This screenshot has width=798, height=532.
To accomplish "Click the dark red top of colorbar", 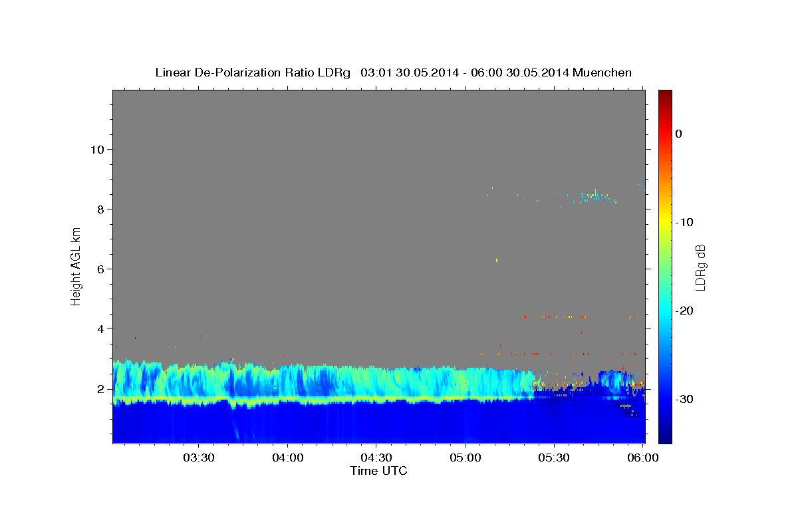I will click(665, 94).
